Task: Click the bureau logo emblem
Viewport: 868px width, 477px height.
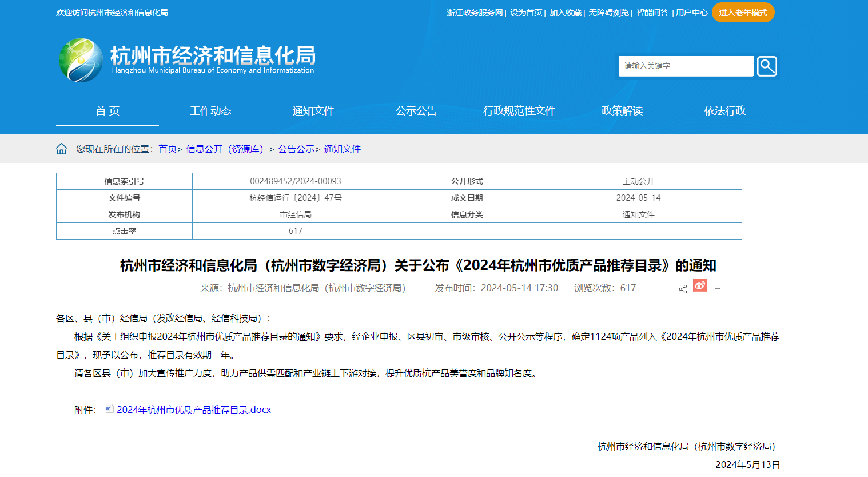Action: tap(81, 60)
